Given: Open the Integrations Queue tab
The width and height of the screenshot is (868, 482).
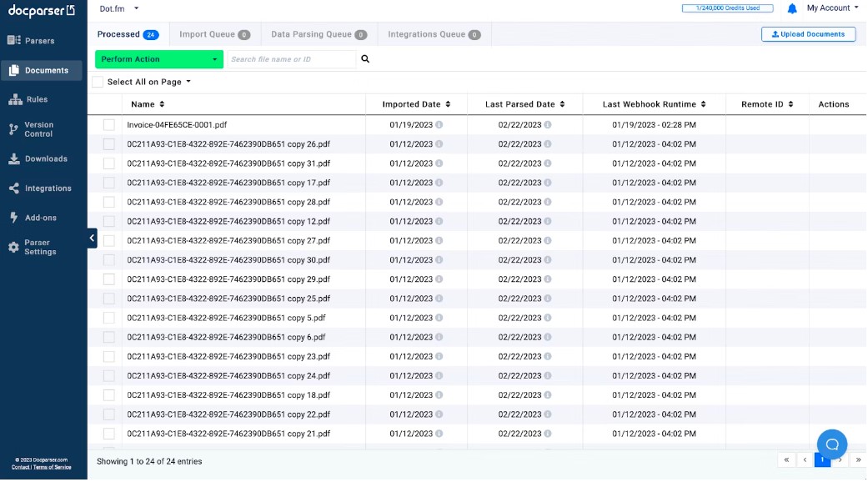Looking at the screenshot, I should pos(434,34).
